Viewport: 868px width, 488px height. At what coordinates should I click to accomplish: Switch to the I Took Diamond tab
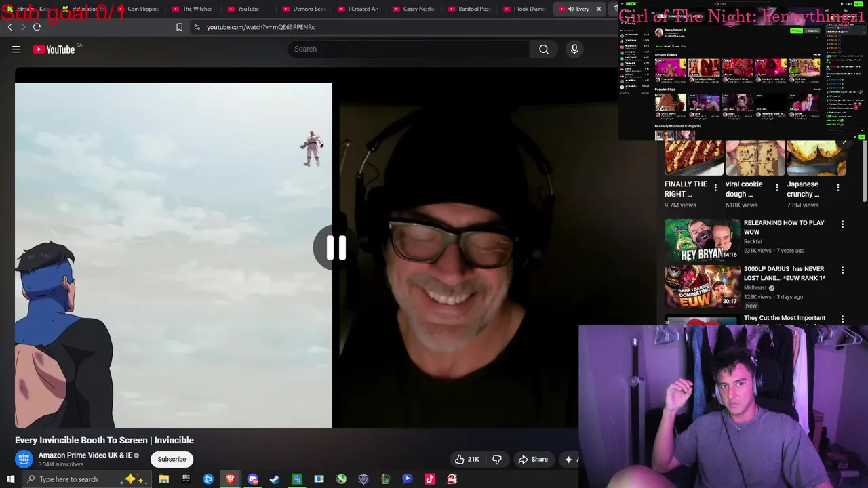(x=525, y=9)
